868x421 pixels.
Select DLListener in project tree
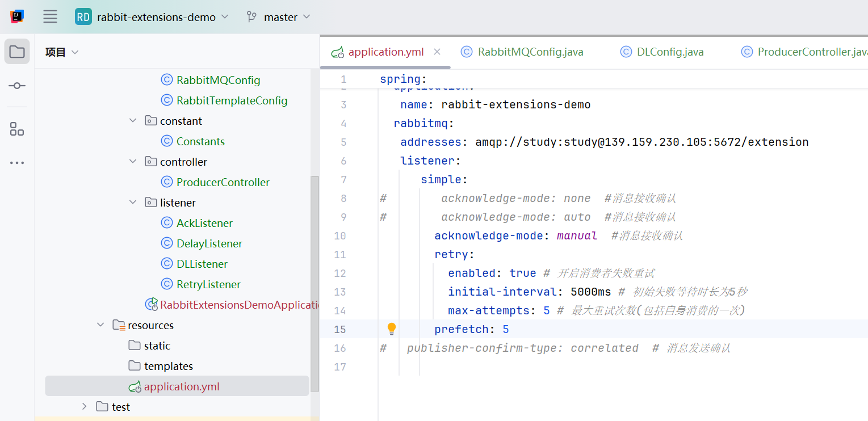(x=202, y=264)
